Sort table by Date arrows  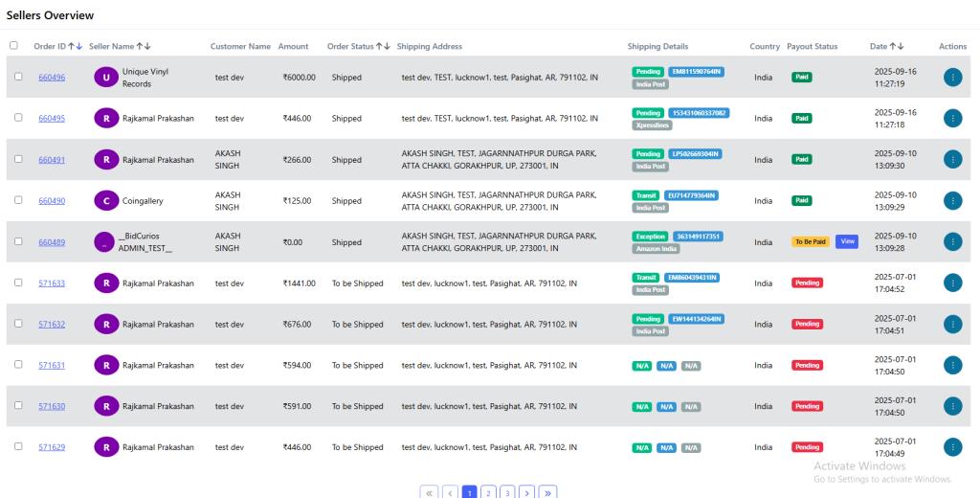coord(898,46)
